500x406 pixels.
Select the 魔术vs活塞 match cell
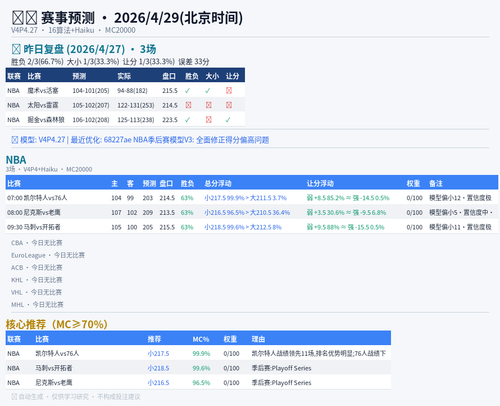43,91
